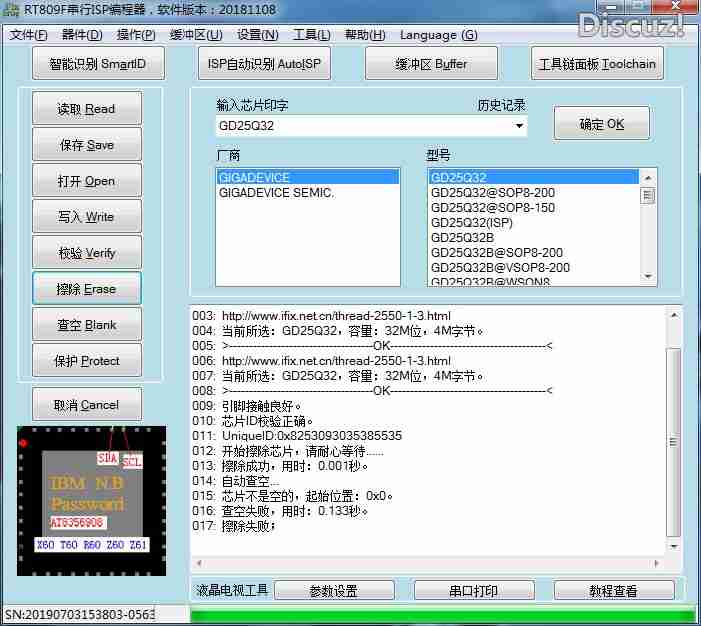
Task: Click log line 006 ifix.net.cn URL
Action: pyautogui.click(x=336, y=360)
